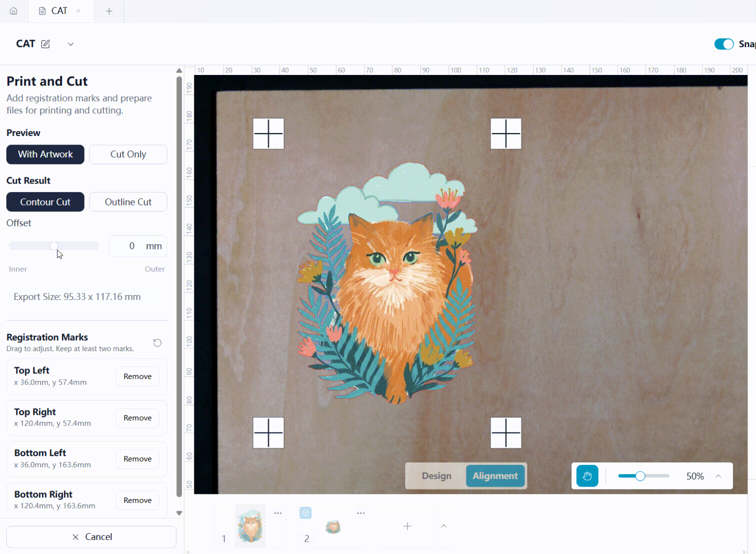Click top-left registration mark on canvas
The image size is (756, 554).
tap(268, 133)
